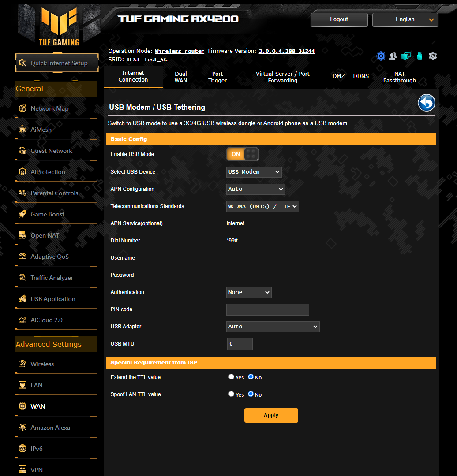
Task: Click the Traffic Analyzer icon
Action: point(22,278)
